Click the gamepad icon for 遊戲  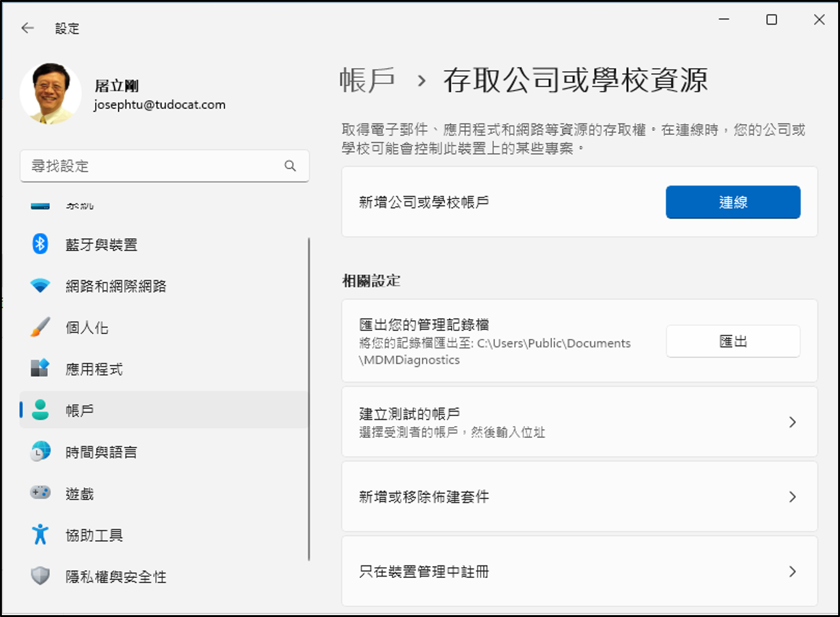(x=40, y=493)
